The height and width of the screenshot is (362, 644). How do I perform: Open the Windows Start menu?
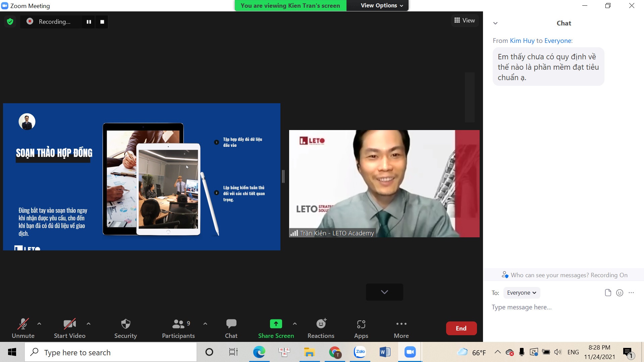click(x=12, y=352)
